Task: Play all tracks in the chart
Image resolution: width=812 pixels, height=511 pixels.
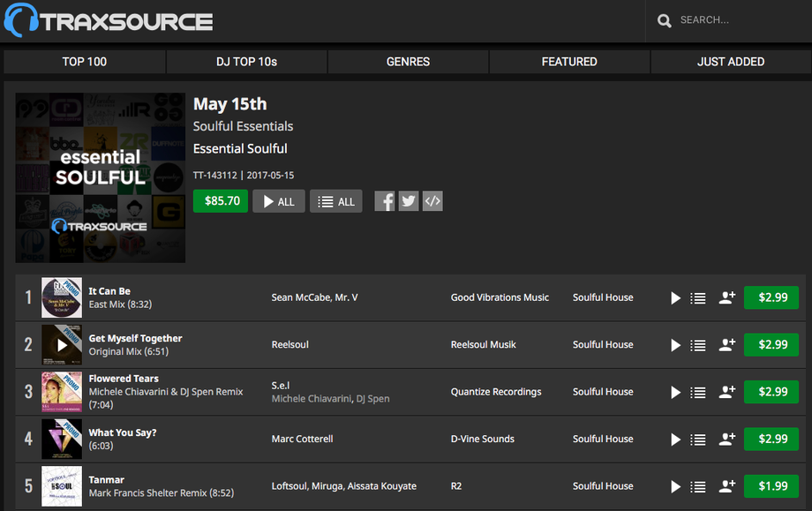Action: click(279, 201)
